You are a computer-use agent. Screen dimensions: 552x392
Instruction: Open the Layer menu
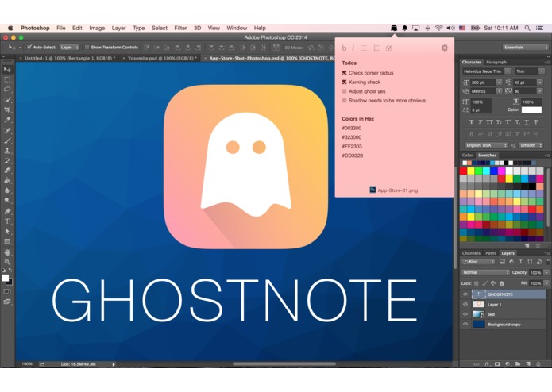coord(118,28)
